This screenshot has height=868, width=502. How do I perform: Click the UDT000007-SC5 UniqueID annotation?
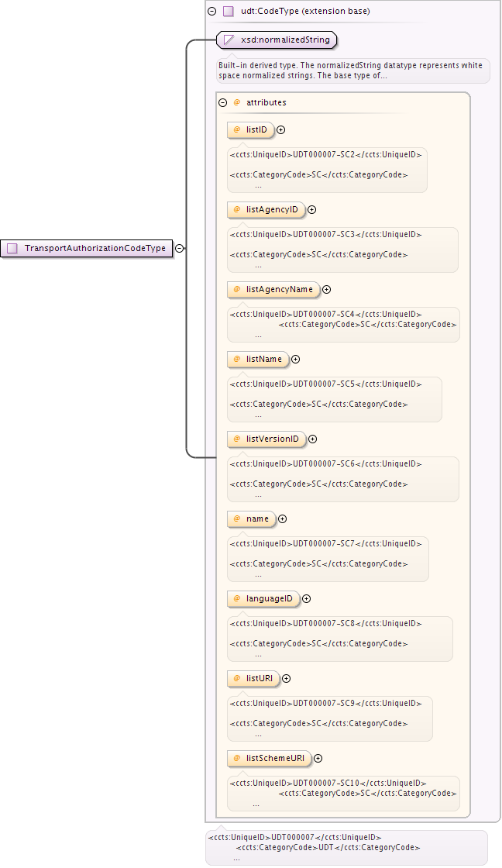326,384
